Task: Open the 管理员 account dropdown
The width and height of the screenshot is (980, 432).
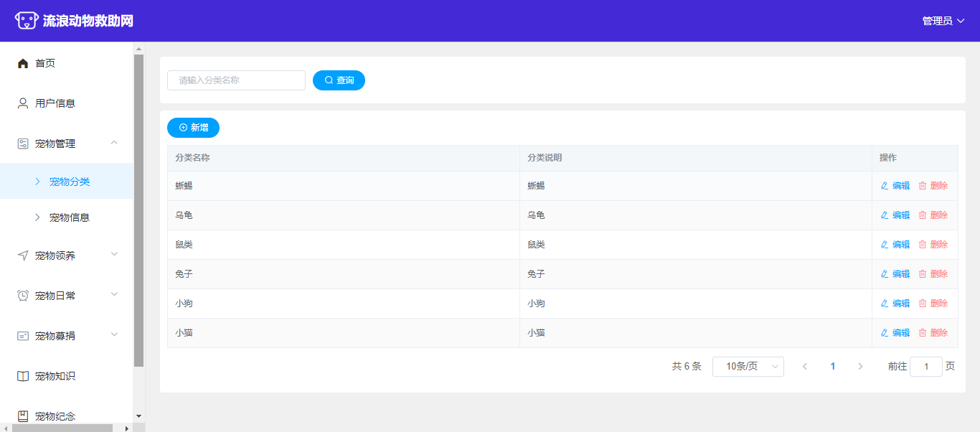Action: point(943,21)
